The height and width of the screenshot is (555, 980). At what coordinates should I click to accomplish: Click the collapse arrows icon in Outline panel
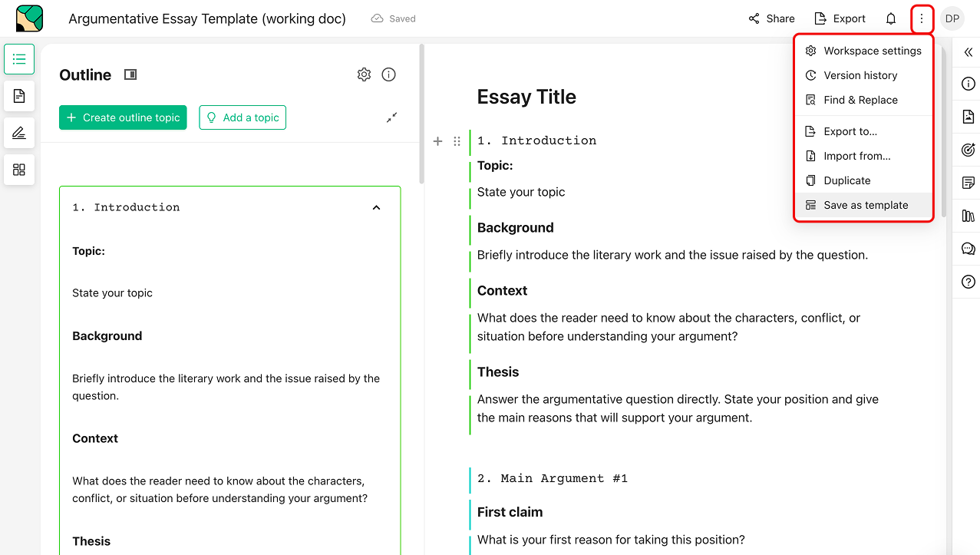tap(391, 117)
